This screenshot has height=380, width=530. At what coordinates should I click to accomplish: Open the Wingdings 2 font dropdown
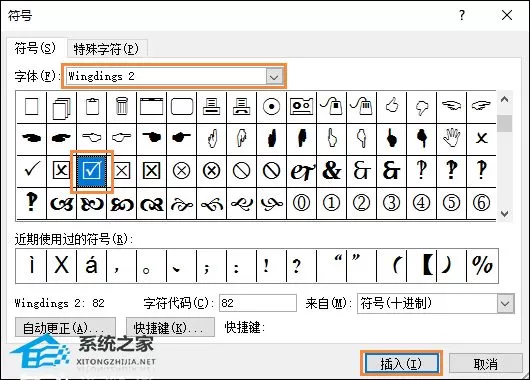(274, 77)
